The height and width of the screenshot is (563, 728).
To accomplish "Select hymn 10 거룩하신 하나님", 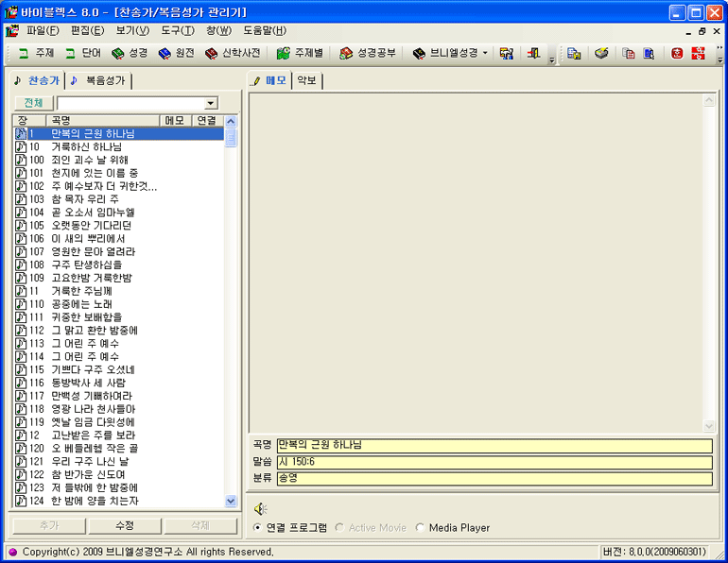I will 119,147.
